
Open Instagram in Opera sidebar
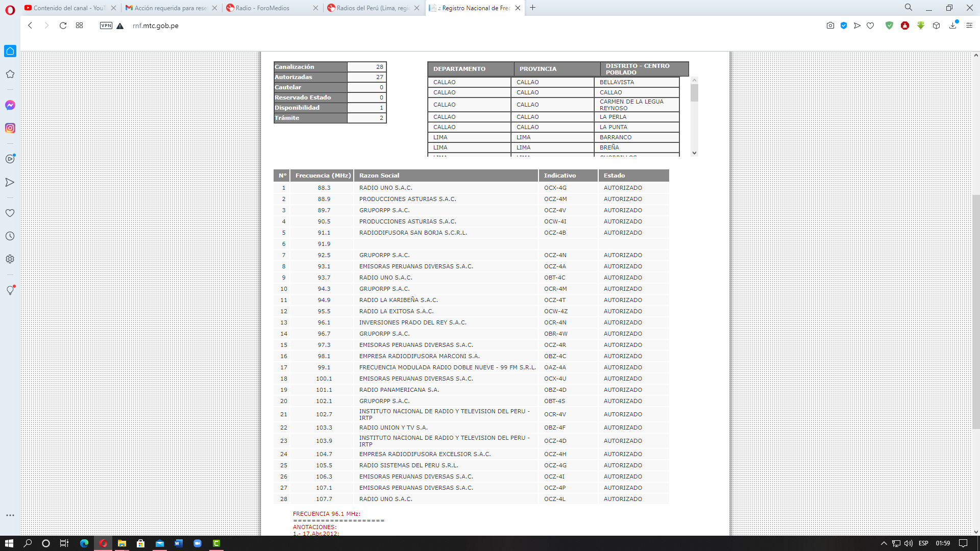click(10, 128)
